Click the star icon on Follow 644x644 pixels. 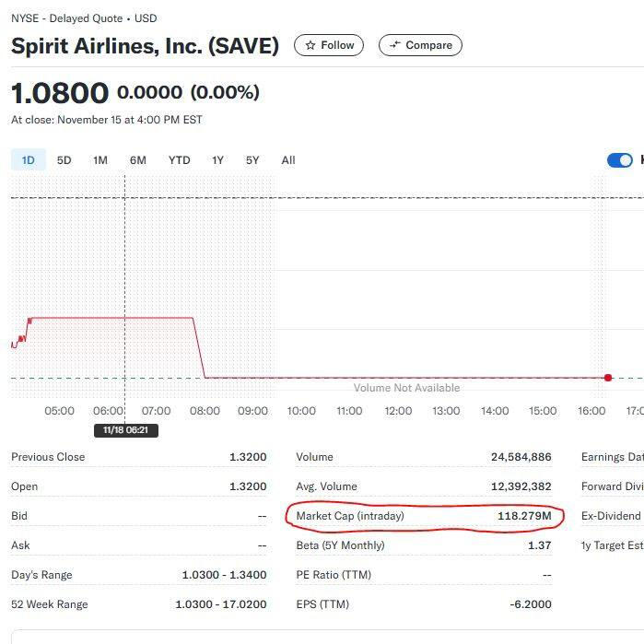[x=310, y=45]
